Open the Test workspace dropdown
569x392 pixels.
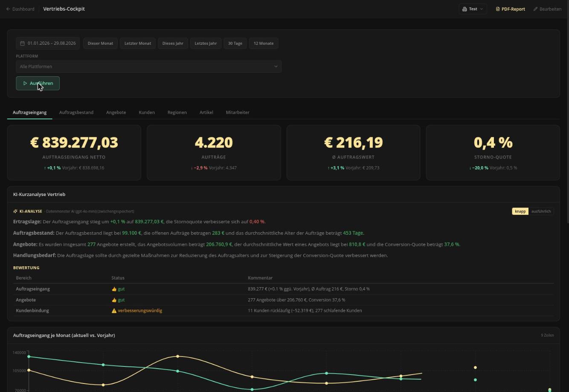[473, 9]
